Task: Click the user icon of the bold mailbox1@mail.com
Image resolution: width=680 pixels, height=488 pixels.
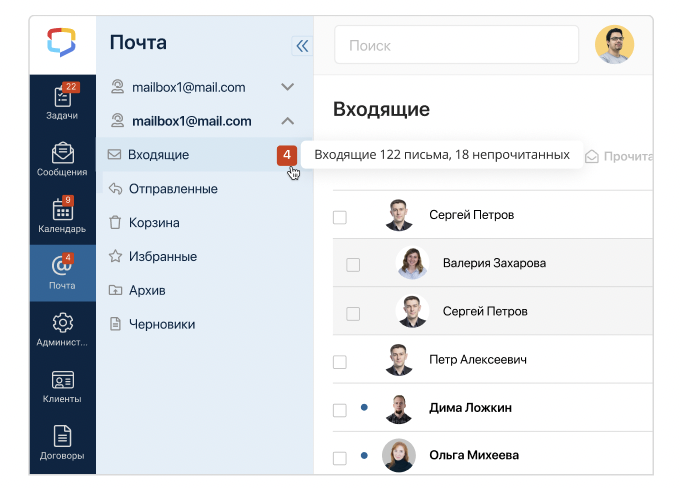Action: coord(117,121)
